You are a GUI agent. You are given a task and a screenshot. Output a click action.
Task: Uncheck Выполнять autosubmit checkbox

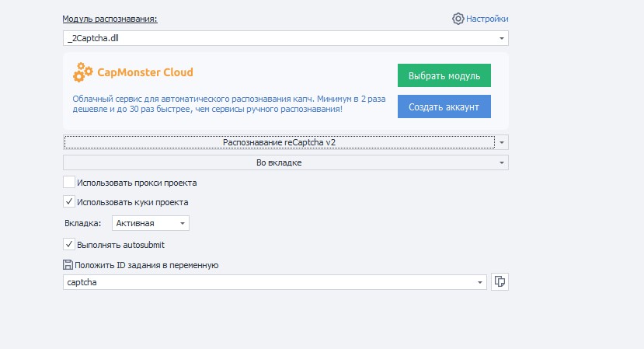pos(69,244)
